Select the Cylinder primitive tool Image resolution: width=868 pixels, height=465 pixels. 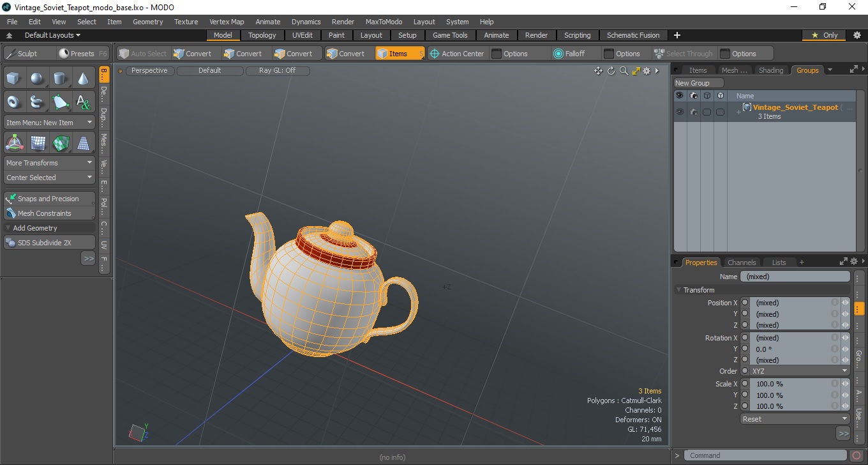tap(60, 79)
